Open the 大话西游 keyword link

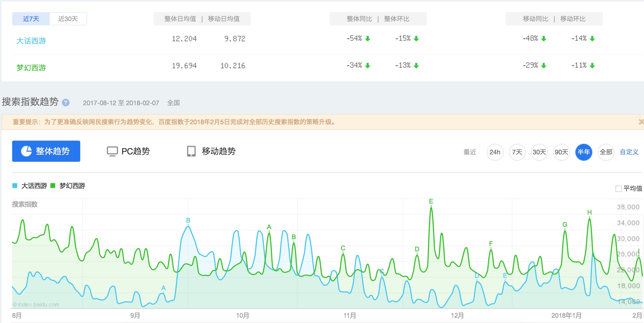(x=31, y=41)
